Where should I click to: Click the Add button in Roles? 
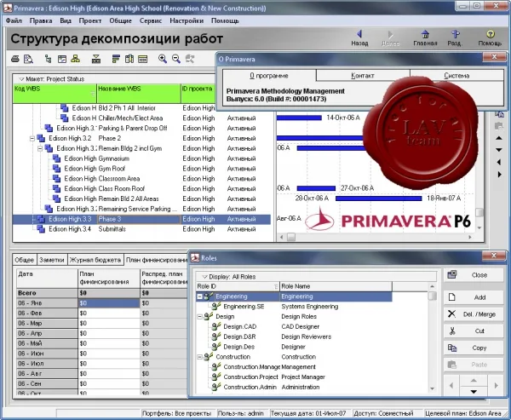pyautogui.click(x=474, y=297)
